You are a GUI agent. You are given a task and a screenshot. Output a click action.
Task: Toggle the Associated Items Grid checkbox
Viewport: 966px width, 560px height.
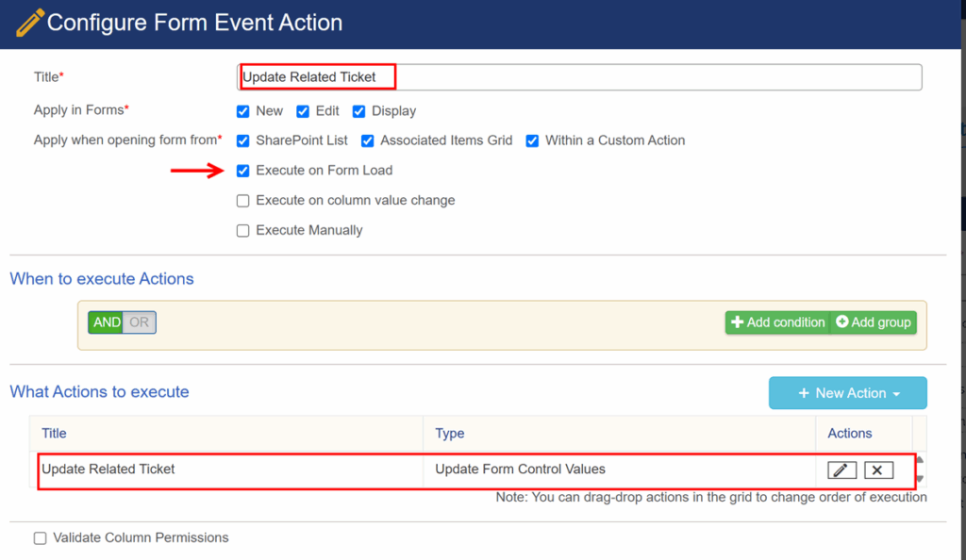[x=367, y=140]
